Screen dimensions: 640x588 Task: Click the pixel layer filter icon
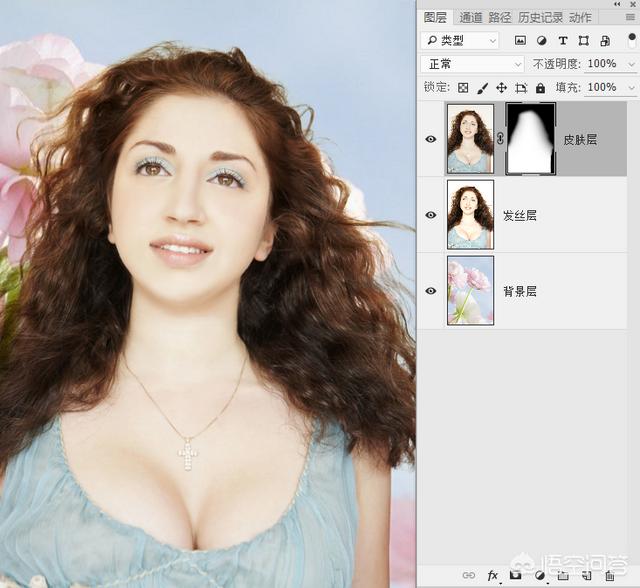coord(520,41)
